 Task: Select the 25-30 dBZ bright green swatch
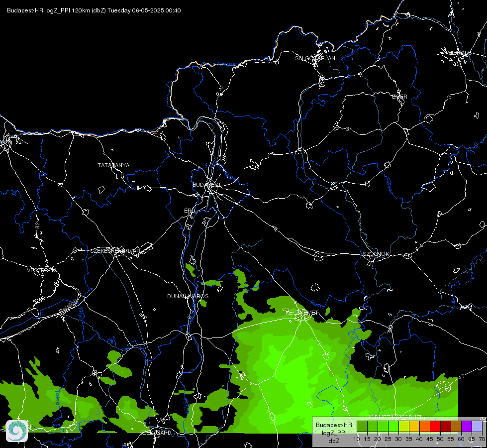pos(393,427)
